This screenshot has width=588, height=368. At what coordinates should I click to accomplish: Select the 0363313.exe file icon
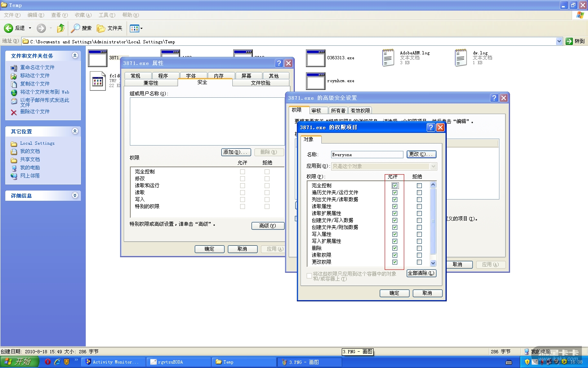(316, 58)
